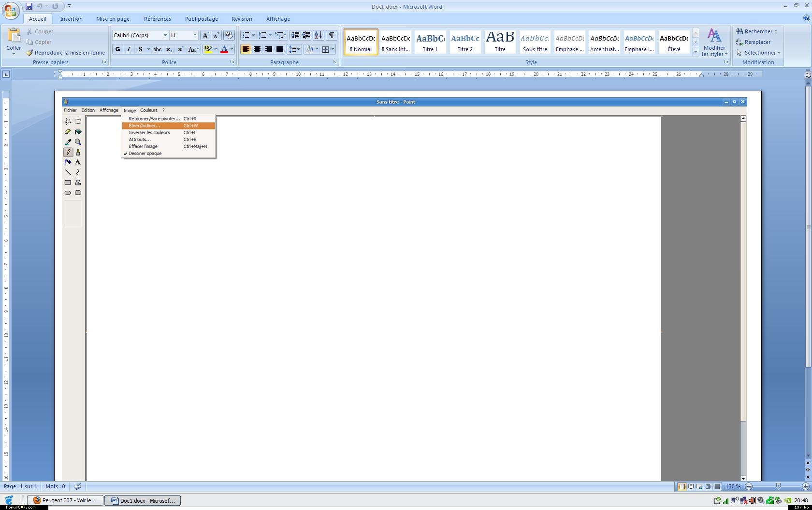Open Word help question mark icon

click(806, 18)
